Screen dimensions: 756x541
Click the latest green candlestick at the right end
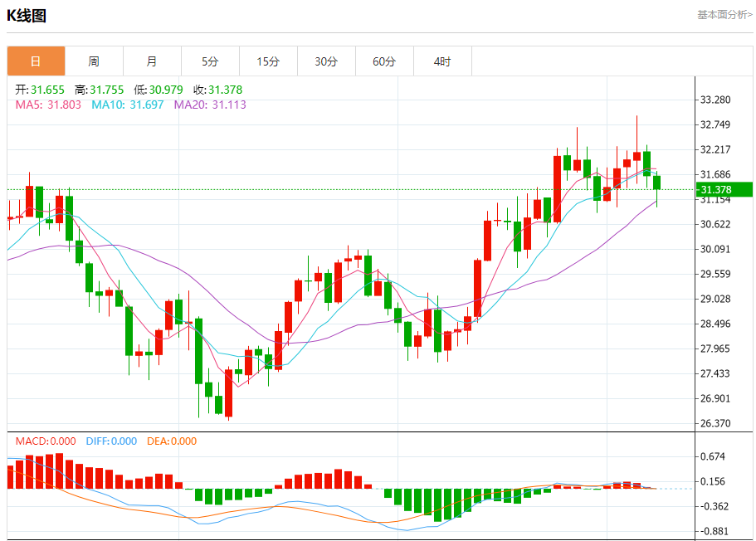[656, 183]
